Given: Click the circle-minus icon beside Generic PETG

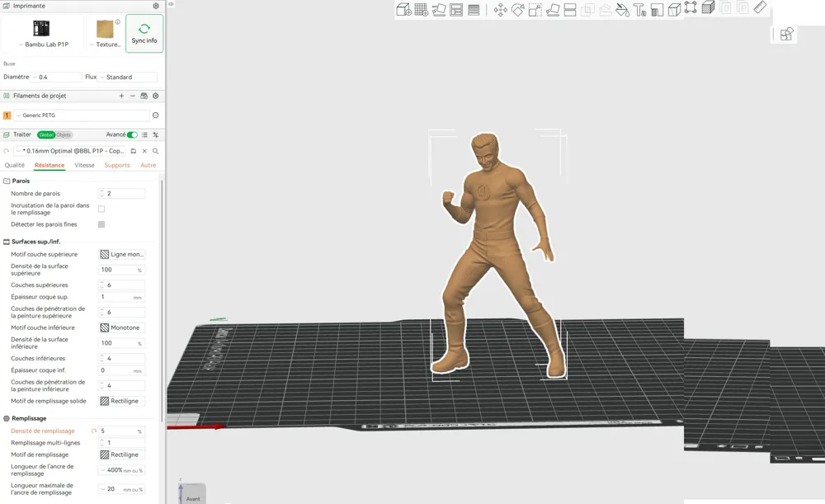Looking at the screenshot, I should (156, 115).
